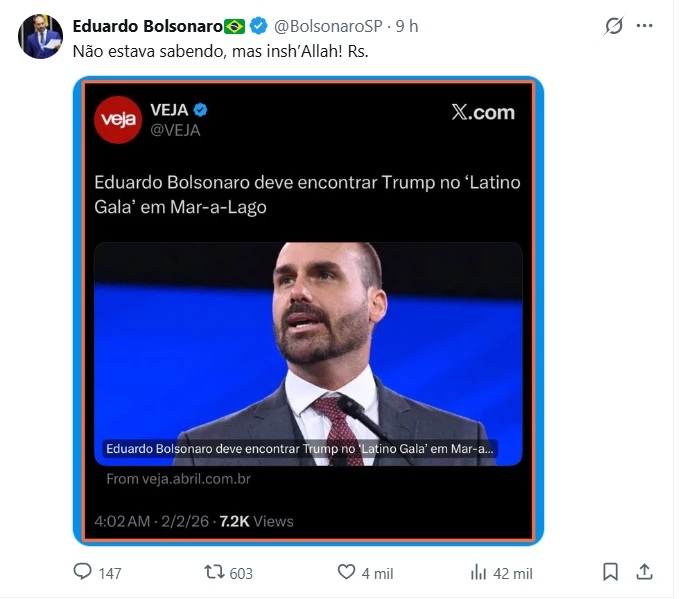Viewport: 687px width, 599px height.
Task: Click the VEJA verified checkmark badge
Action: (200, 110)
